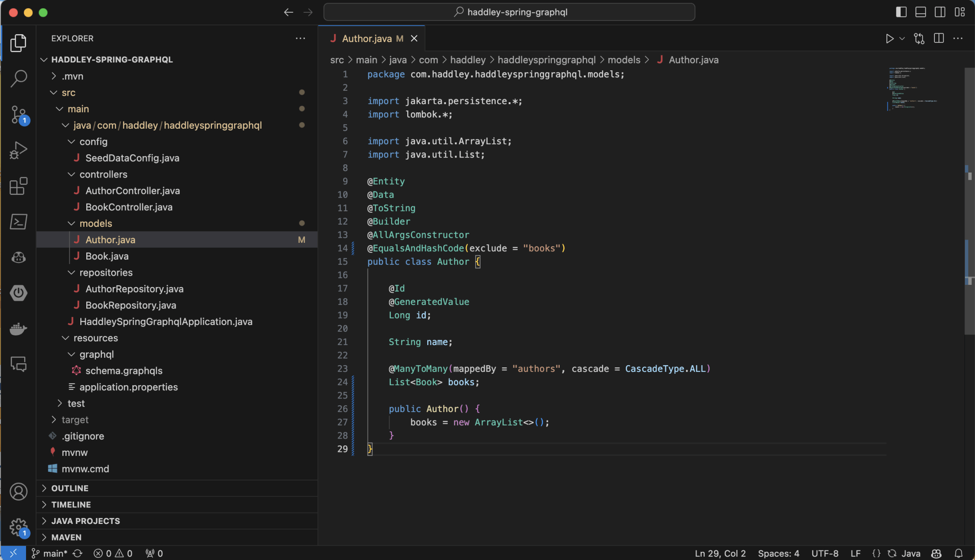Image resolution: width=975 pixels, height=560 pixels.
Task: Select the Author.java editor tab
Action: click(x=367, y=39)
